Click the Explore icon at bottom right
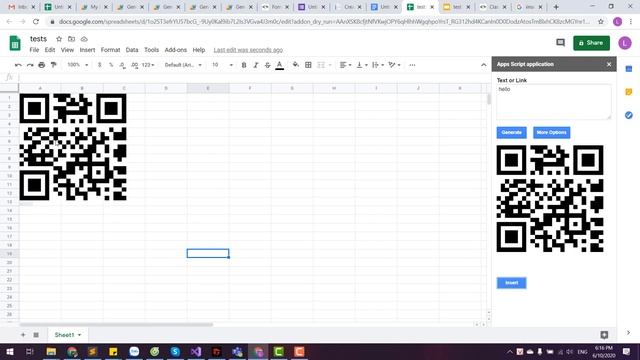Viewport: 640px width, 360px height. [604, 335]
